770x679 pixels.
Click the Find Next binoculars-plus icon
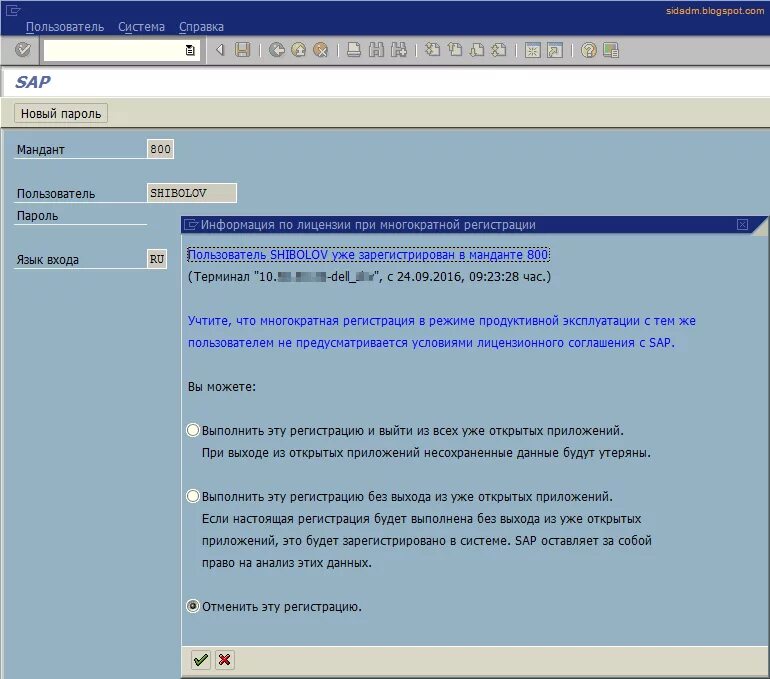click(399, 50)
